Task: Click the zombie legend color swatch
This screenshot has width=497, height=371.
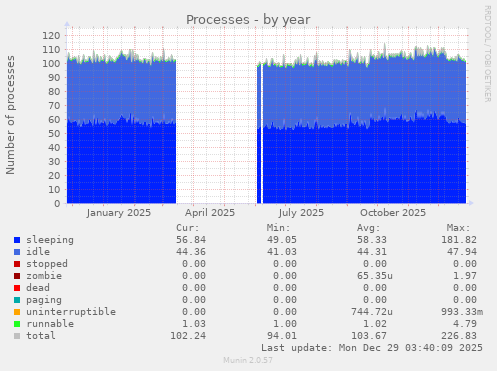Action: coord(17,276)
